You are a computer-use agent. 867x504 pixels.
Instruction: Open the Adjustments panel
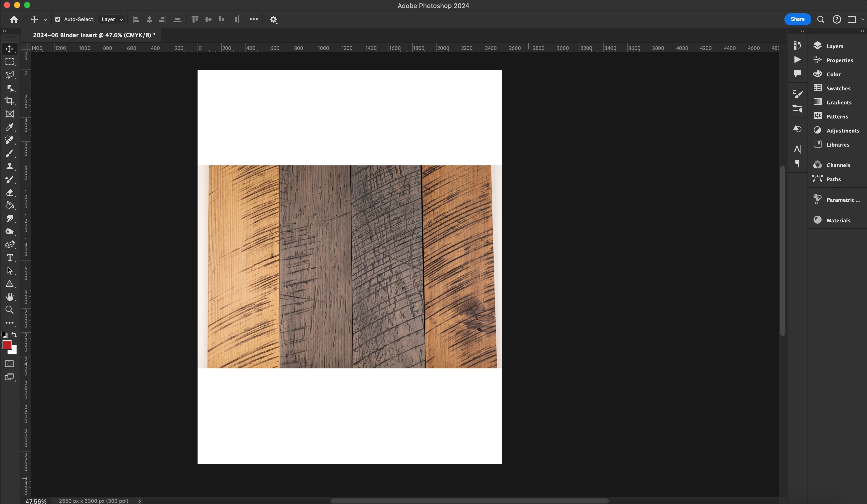point(842,130)
